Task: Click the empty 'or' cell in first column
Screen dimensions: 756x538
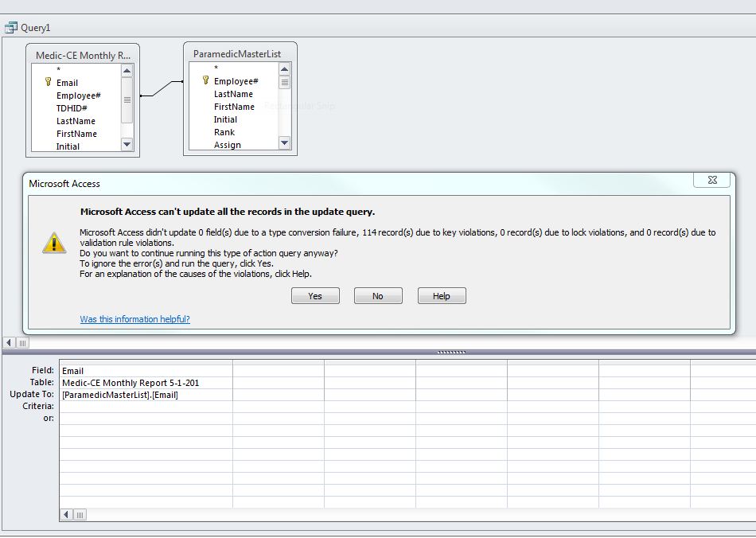Action: (x=146, y=419)
